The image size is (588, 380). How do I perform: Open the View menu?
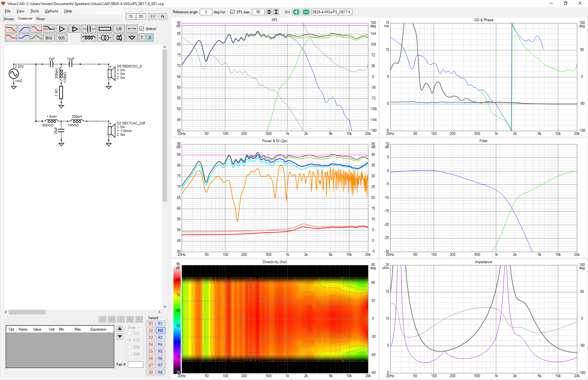(20, 11)
